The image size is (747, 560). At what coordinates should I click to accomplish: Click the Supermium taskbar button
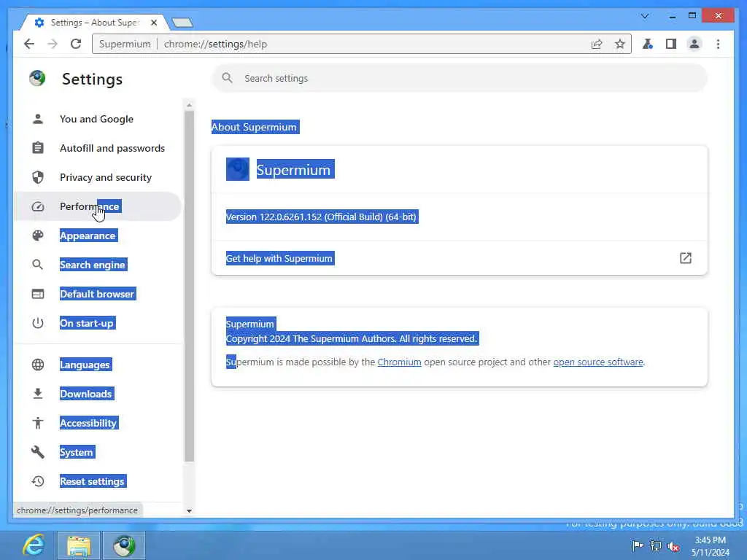click(124, 545)
